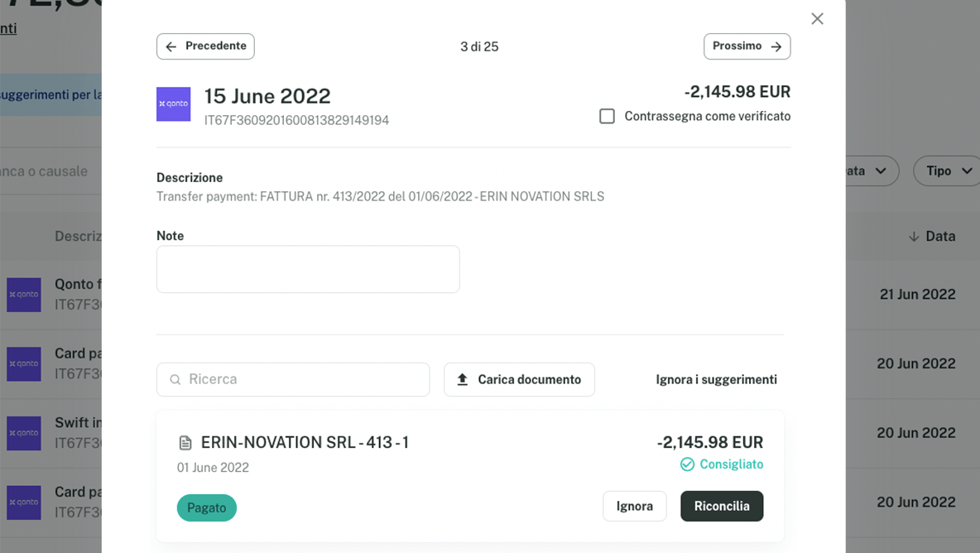Select Ignora i suggerimenti link
The height and width of the screenshot is (553, 980).
point(716,380)
